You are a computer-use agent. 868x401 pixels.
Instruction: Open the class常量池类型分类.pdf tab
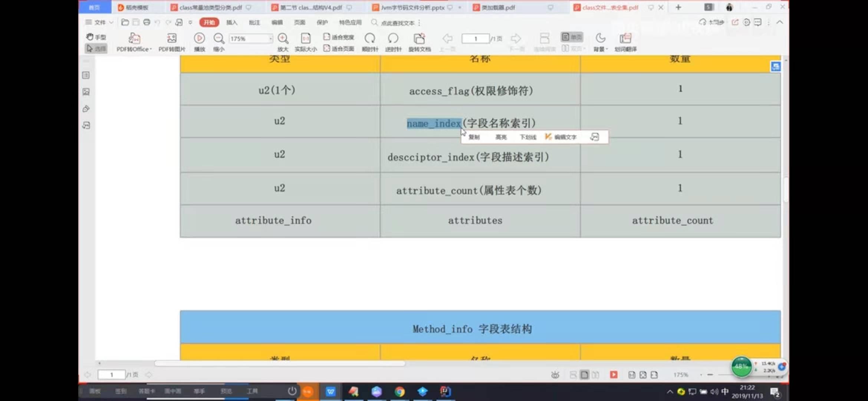[x=210, y=7]
